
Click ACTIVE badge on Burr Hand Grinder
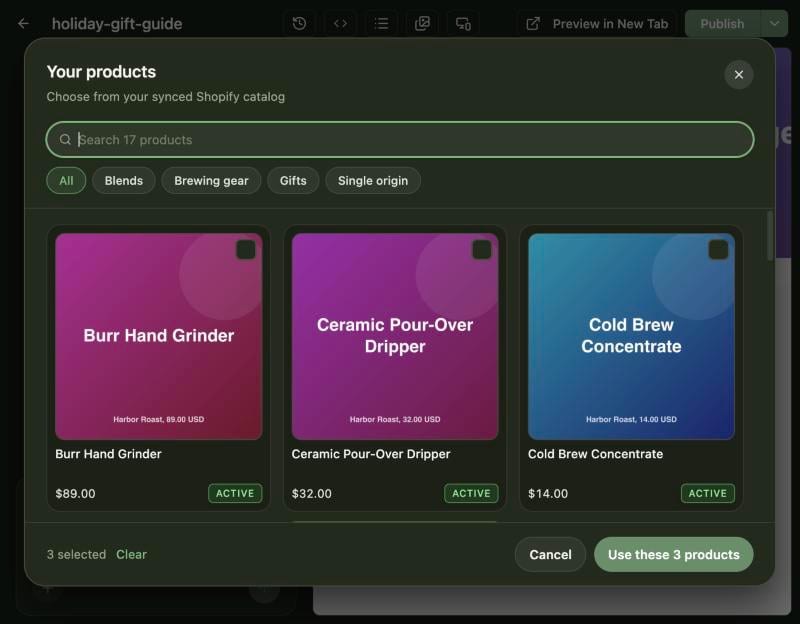coord(235,493)
